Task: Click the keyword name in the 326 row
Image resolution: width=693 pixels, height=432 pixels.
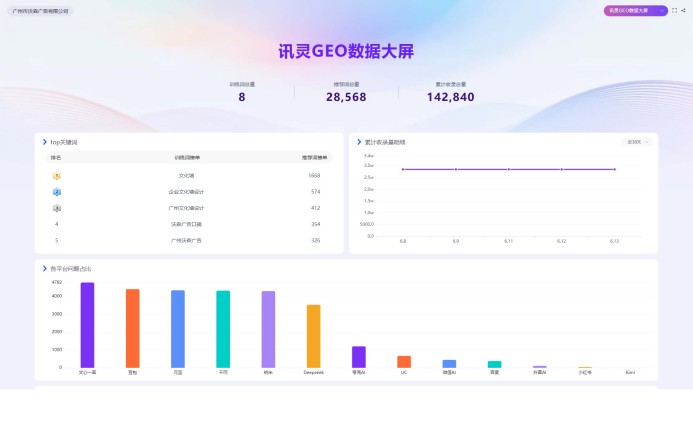Action: click(x=186, y=241)
